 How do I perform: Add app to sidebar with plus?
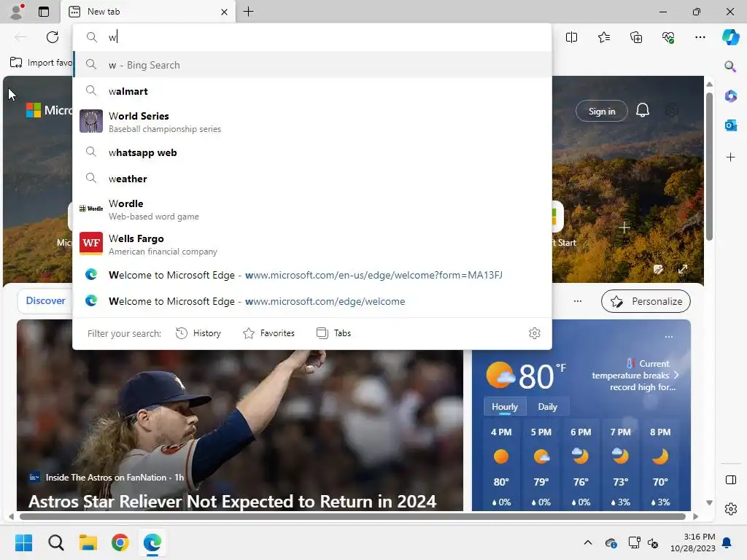point(730,157)
